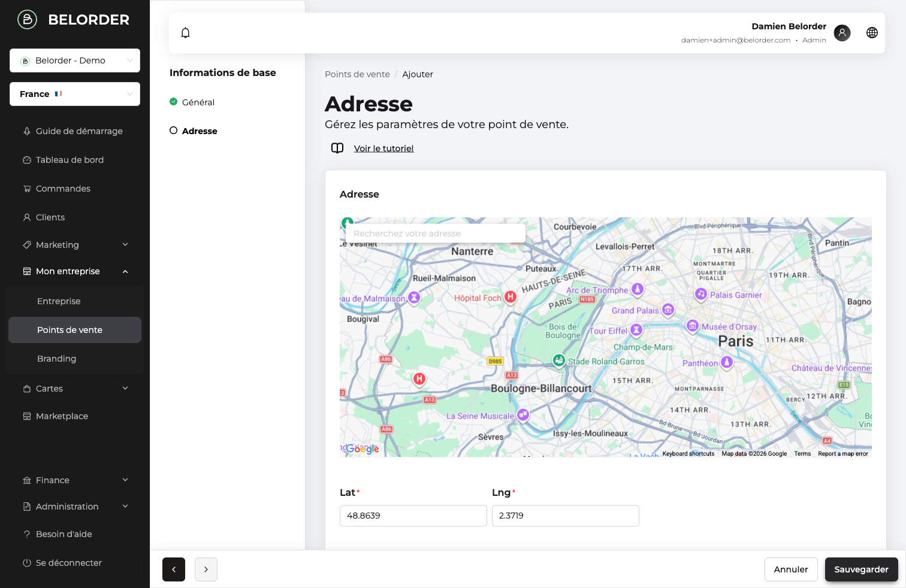The width and height of the screenshot is (906, 588).
Task: Select Points de vente submenu item
Action: pyautogui.click(x=75, y=330)
